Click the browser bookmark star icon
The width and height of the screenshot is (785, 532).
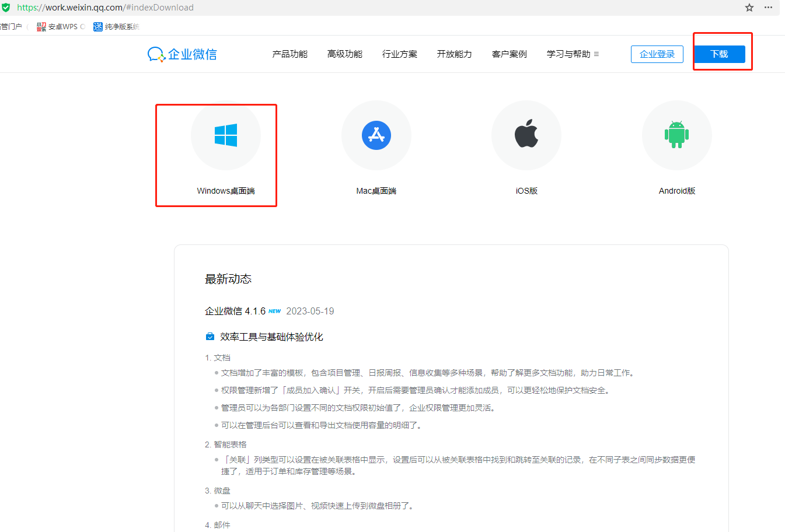(x=749, y=8)
